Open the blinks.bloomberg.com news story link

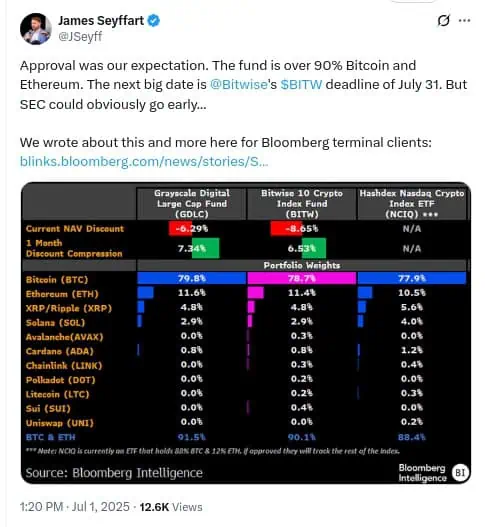(144, 162)
